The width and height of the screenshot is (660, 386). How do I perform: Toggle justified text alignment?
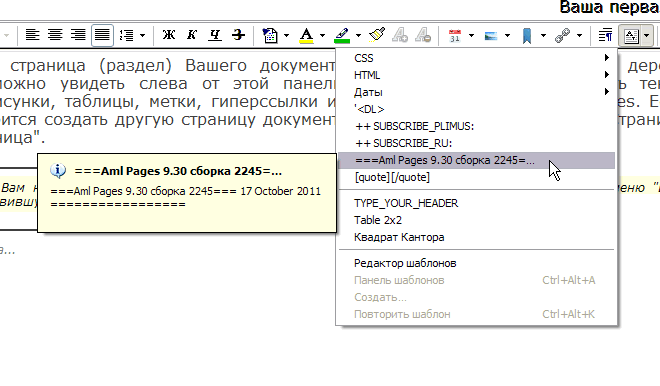tap(102, 35)
